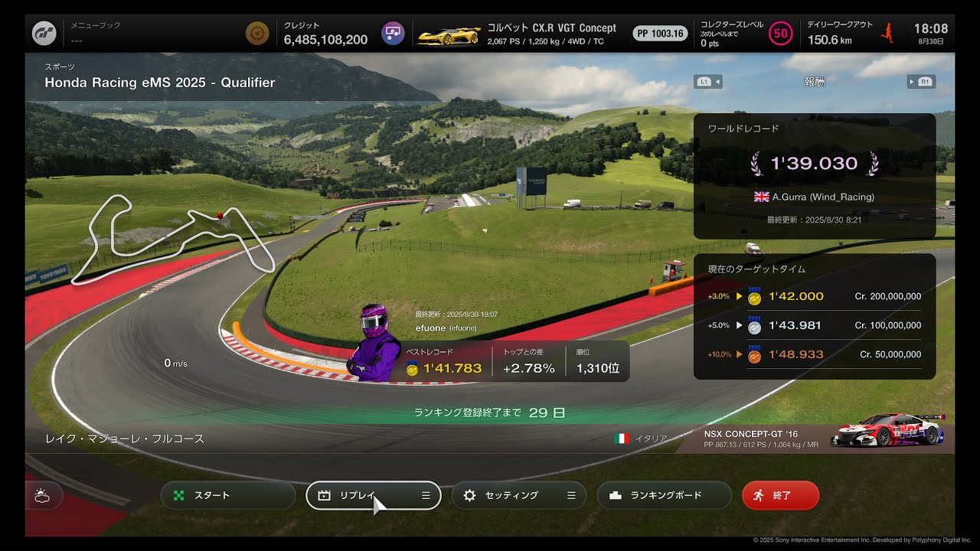Viewport: 980px width, 551px height.
Task: Open the ランキングボード ranking board button
Action: click(665, 495)
